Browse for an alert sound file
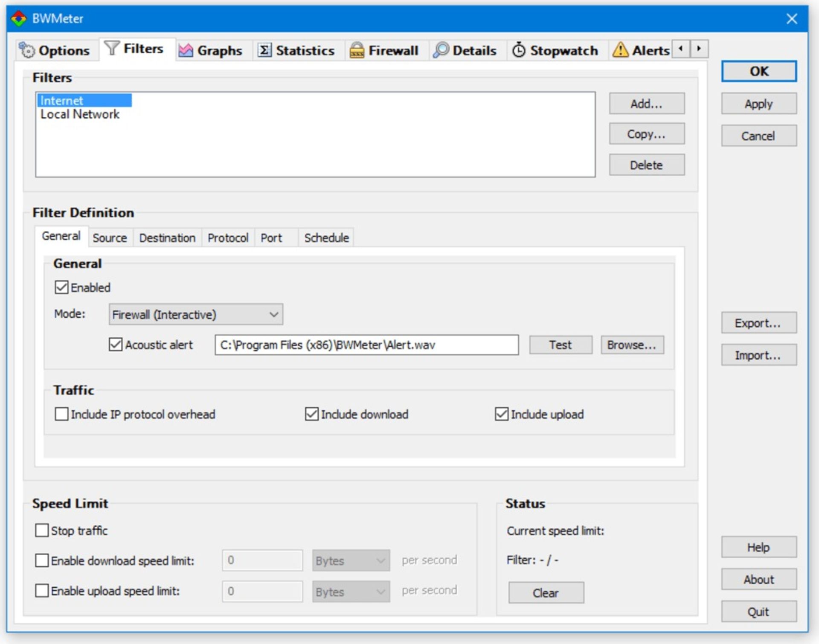The height and width of the screenshot is (644, 819). 632,345
